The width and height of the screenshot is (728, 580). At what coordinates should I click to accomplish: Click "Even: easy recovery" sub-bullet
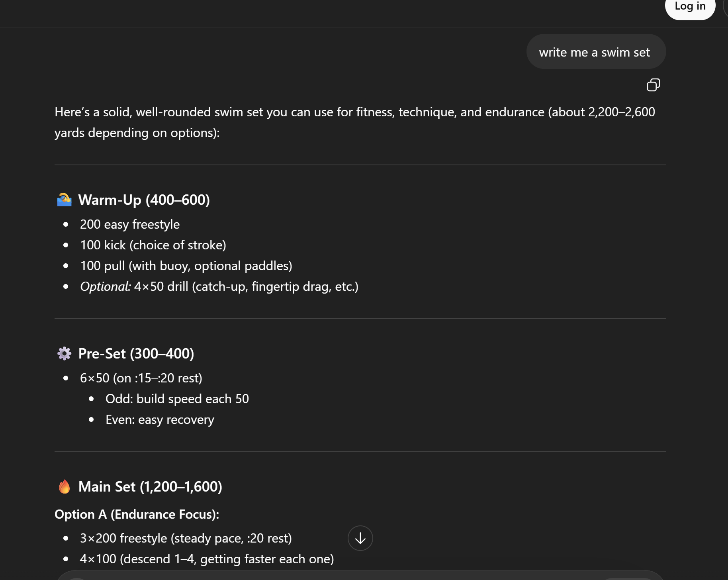tap(160, 419)
